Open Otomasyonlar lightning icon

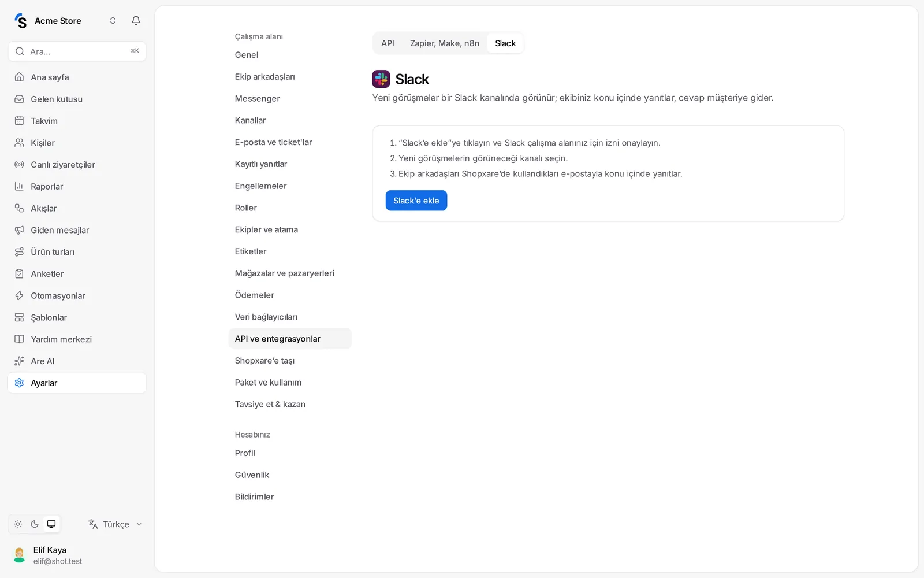click(x=19, y=295)
